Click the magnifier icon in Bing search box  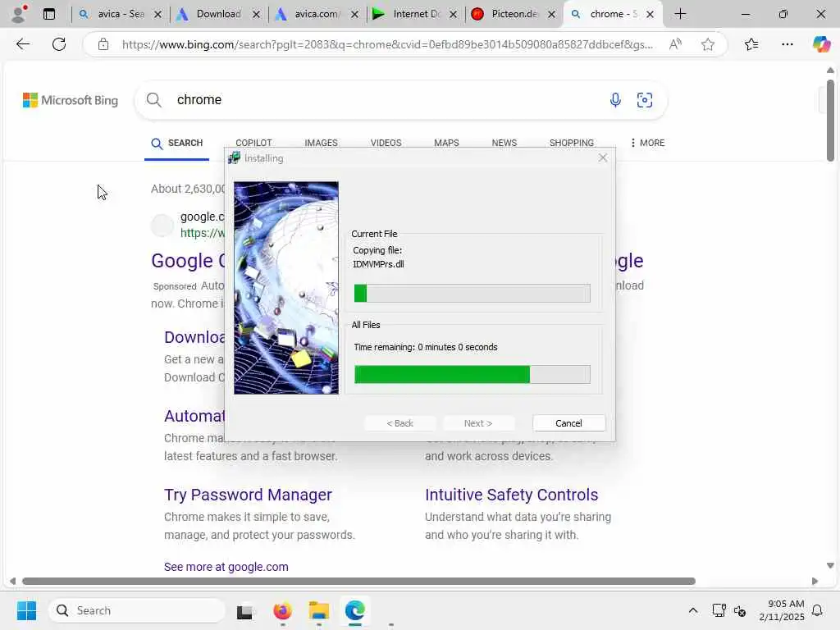153,99
